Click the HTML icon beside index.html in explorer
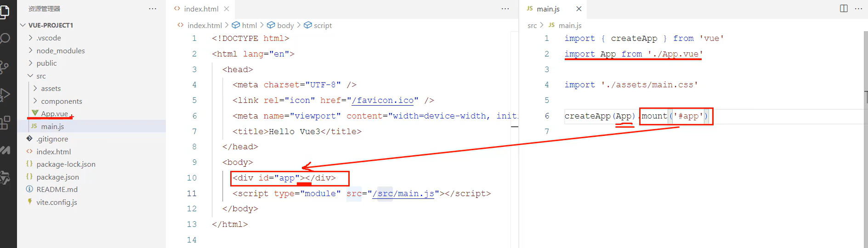This screenshot has height=248, width=868. pyautogui.click(x=29, y=151)
